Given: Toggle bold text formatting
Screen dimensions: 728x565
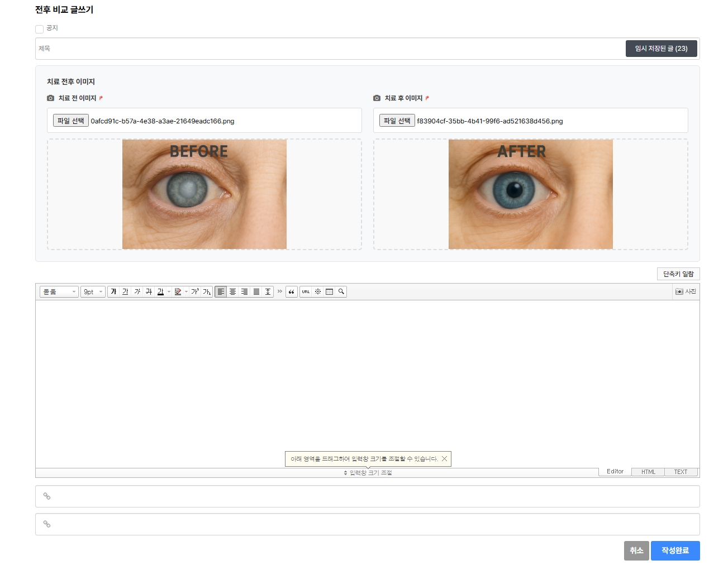Looking at the screenshot, I should click(x=113, y=291).
